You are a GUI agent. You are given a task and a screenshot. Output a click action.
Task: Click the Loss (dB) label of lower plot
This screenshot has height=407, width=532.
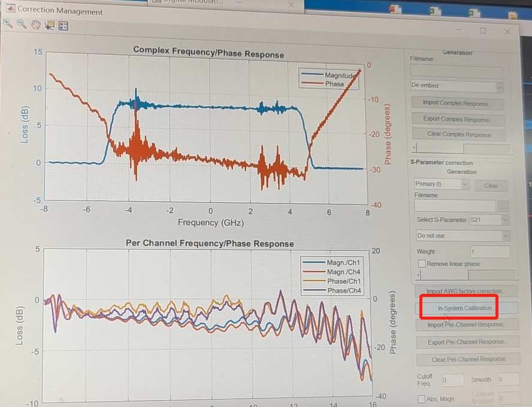click(19, 326)
